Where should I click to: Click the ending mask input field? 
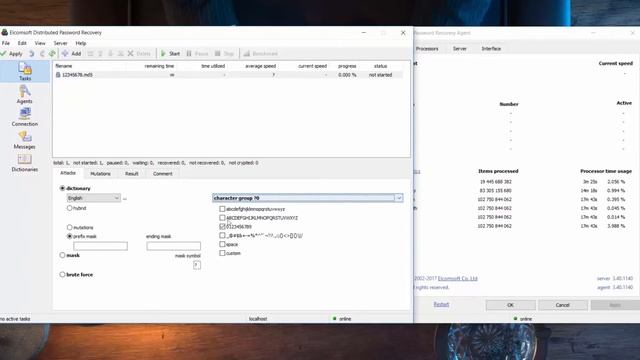173,246
